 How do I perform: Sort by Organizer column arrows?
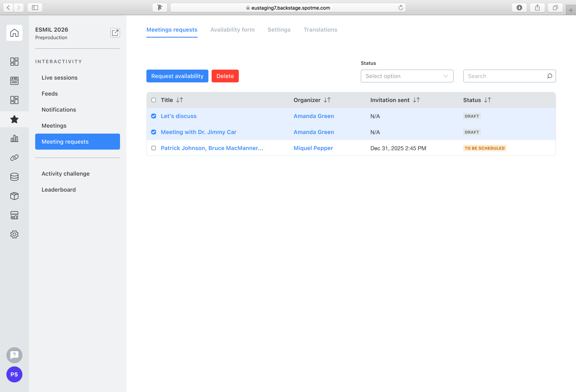tap(327, 100)
